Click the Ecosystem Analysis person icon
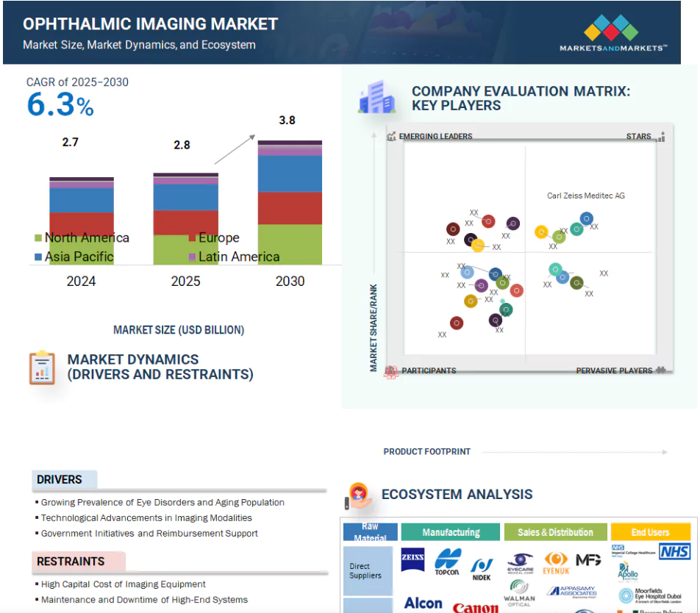 coord(358,495)
